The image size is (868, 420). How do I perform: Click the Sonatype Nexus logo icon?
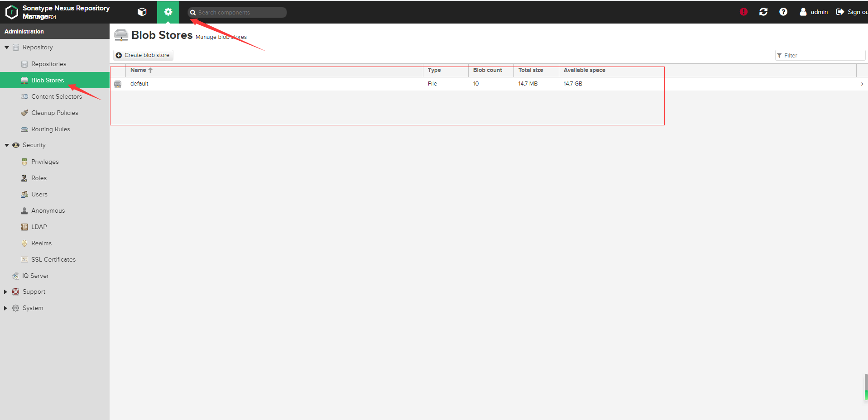click(12, 12)
